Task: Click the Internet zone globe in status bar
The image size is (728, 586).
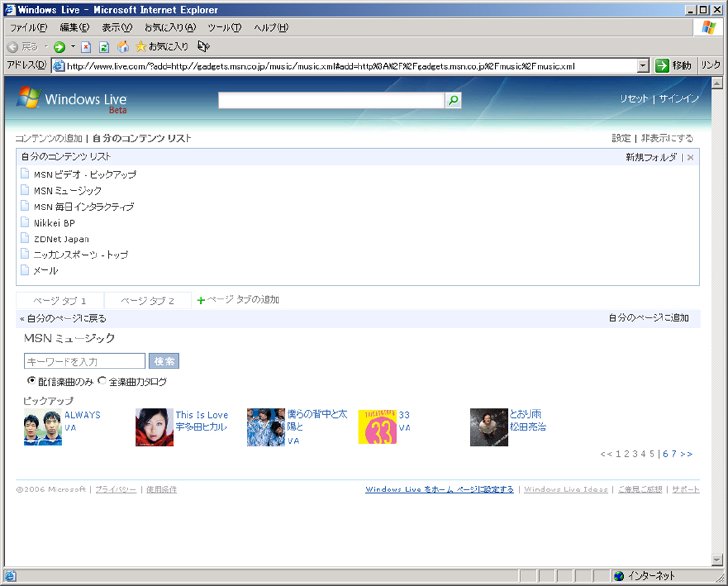Action: point(619,576)
